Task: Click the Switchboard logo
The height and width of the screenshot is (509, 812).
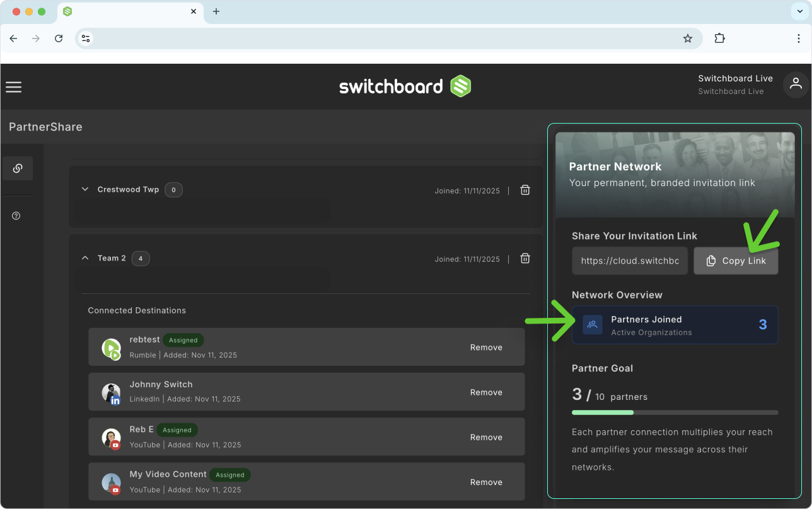Action: click(405, 86)
